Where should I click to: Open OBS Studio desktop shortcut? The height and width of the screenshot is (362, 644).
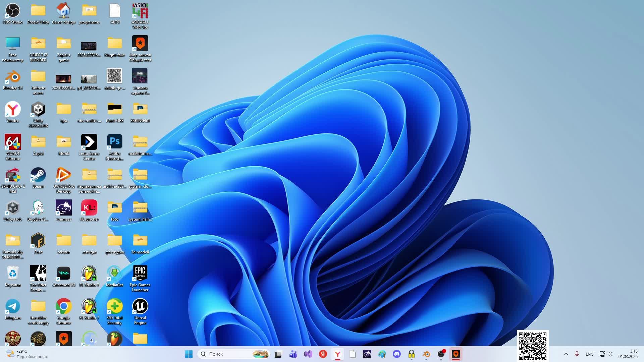[x=12, y=11]
